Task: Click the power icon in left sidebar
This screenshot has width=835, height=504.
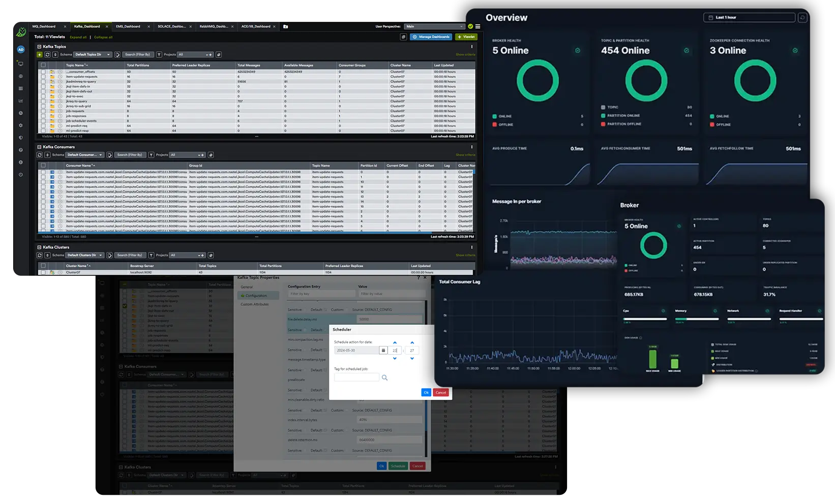Action: 21,174
